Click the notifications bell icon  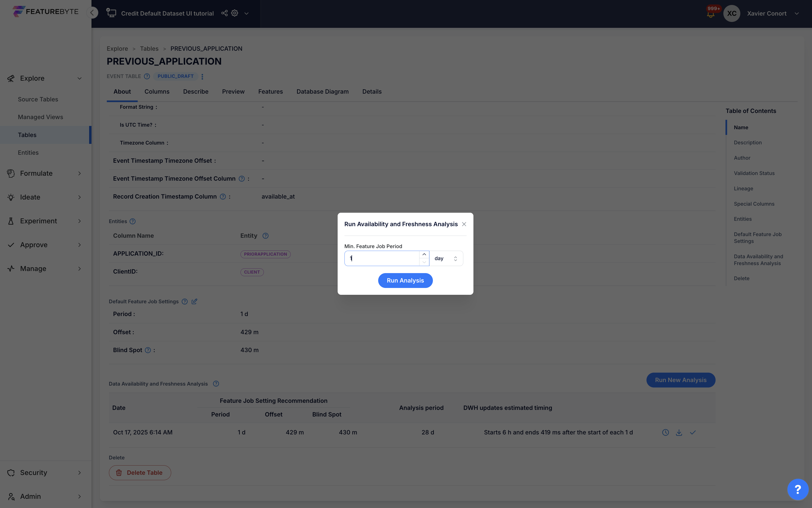click(710, 14)
